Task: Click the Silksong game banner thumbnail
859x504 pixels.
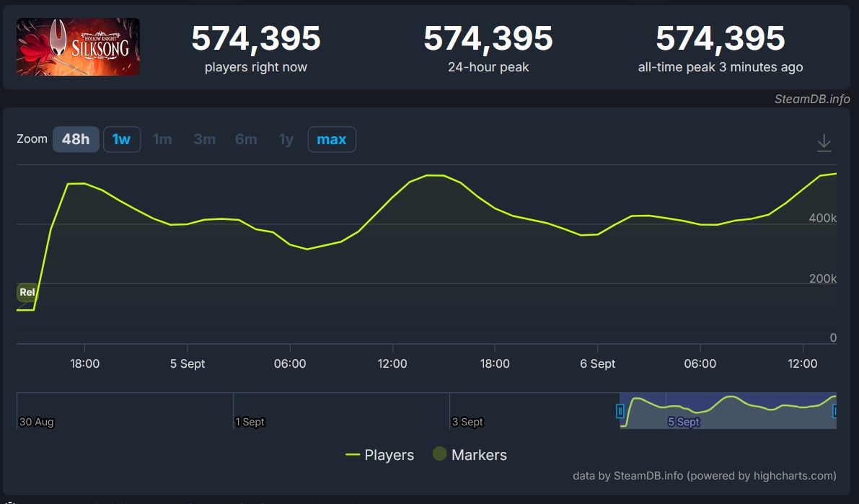Action: click(79, 47)
